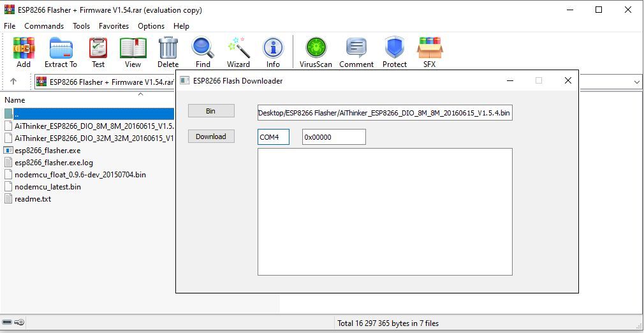Minimize the ESP8266 Flash Downloader window
This screenshot has width=644, height=333.
[x=510, y=80]
